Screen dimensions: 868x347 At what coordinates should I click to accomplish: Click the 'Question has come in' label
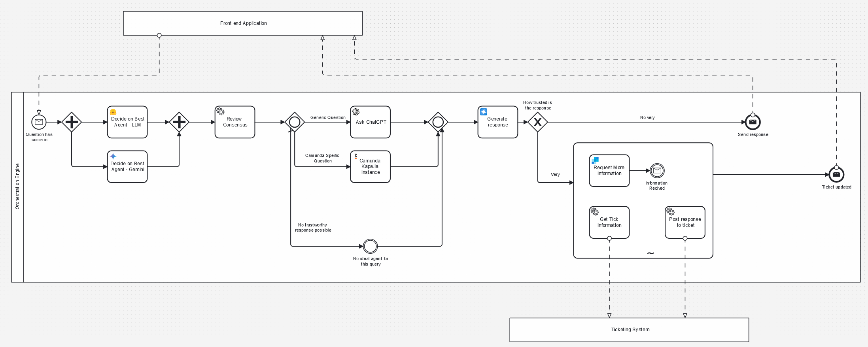pos(39,137)
